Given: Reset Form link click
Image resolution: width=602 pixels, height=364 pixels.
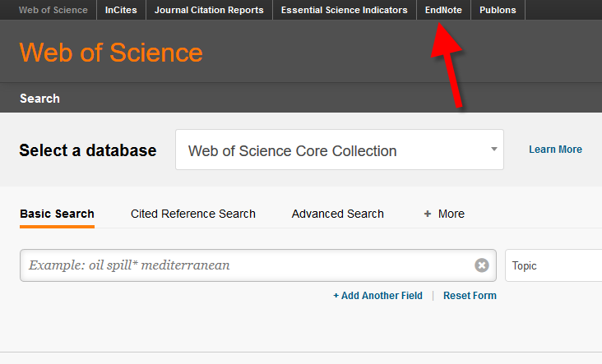Looking at the screenshot, I should (470, 296).
